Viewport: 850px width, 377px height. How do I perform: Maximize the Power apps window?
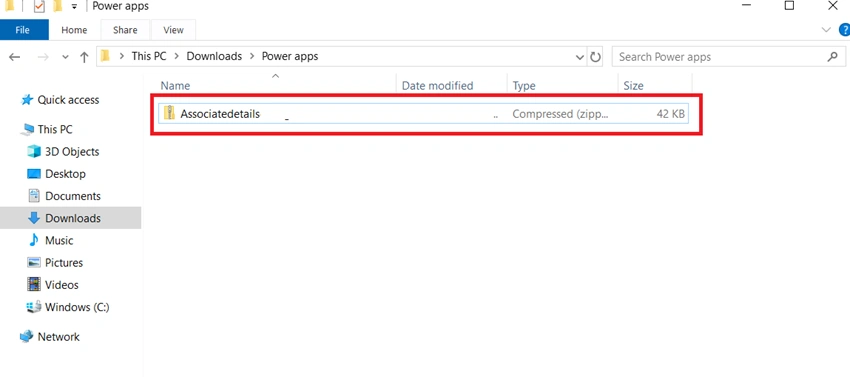point(790,6)
